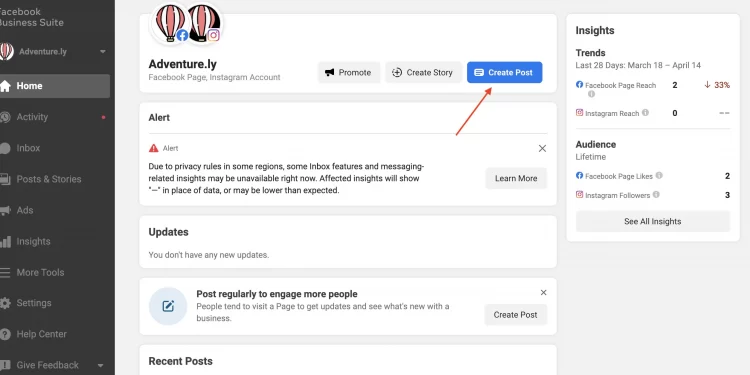Screen dimensions: 750x375
Task: Click info icon next to Facebook Page Likes
Action: 659,176
